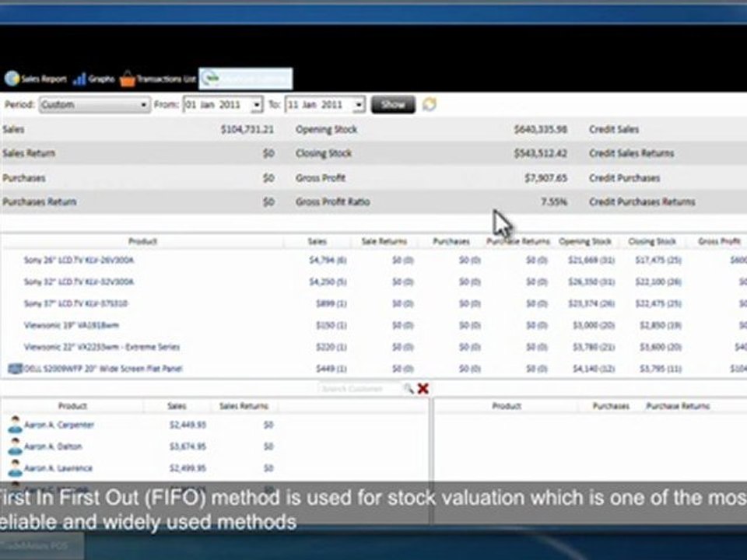
Task: Select the highlighted fourth report tab
Action: pyautogui.click(x=245, y=79)
